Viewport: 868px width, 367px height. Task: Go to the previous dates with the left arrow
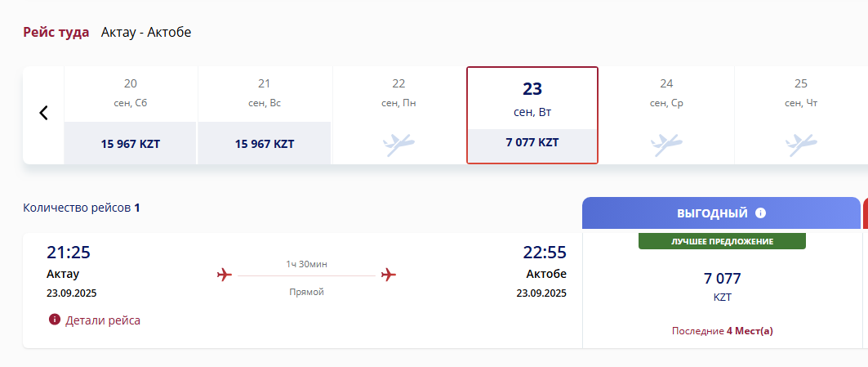(44, 113)
